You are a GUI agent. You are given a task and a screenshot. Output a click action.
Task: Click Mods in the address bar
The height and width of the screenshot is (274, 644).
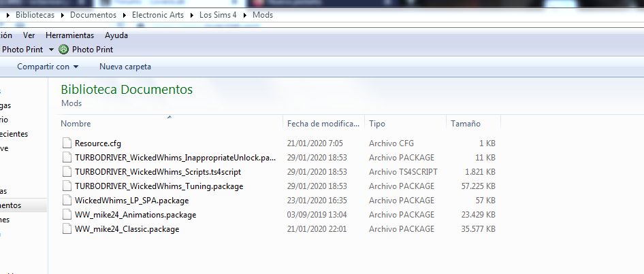(x=263, y=15)
